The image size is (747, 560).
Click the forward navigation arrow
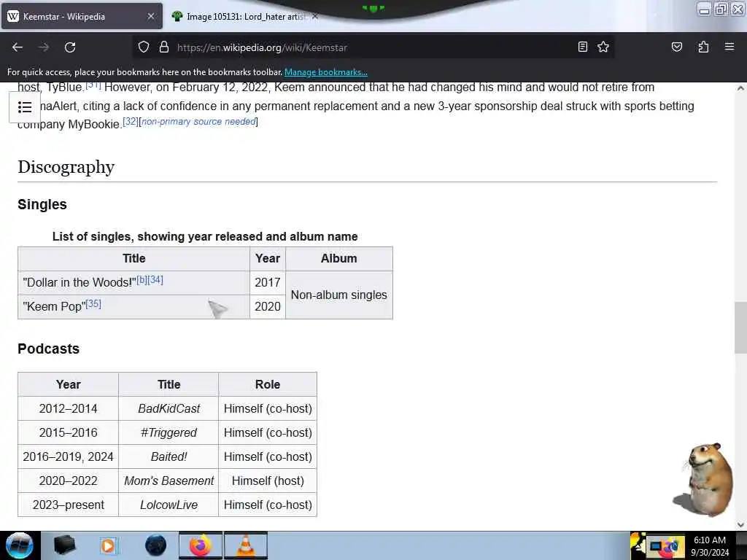(x=44, y=47)
